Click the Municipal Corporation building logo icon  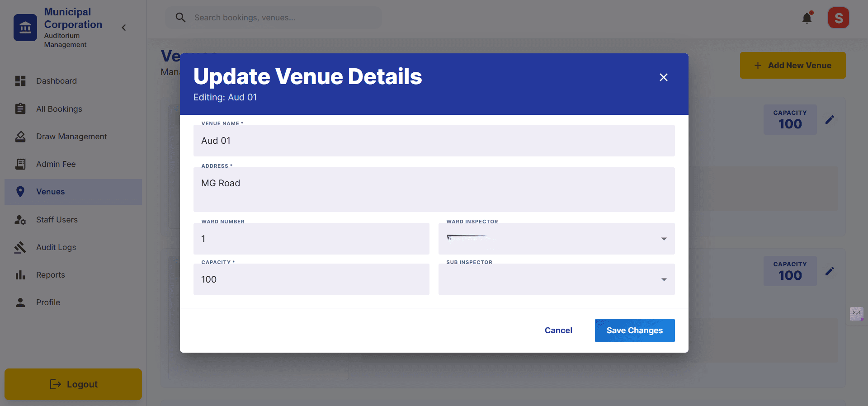click(25, 28)
